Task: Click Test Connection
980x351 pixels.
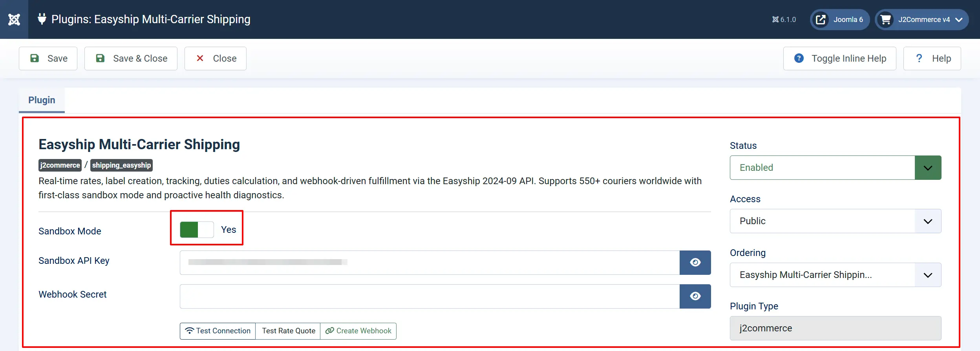Action: (x=218, y=331)
